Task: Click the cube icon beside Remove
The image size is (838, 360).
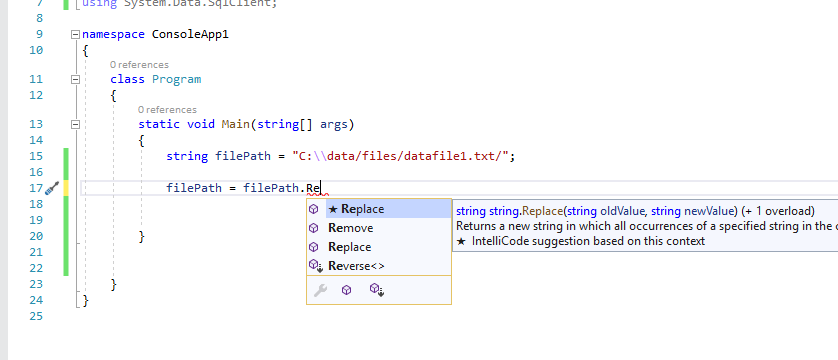Action: pos(314,228)
